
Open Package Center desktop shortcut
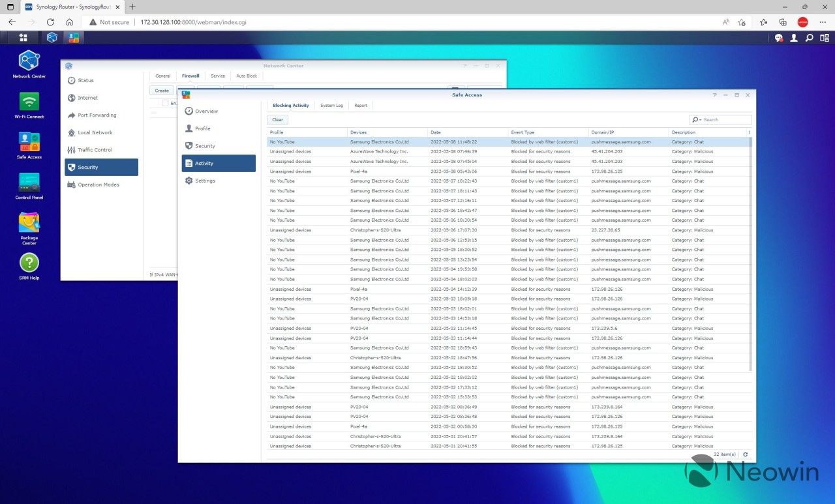(x=29, y=228)
